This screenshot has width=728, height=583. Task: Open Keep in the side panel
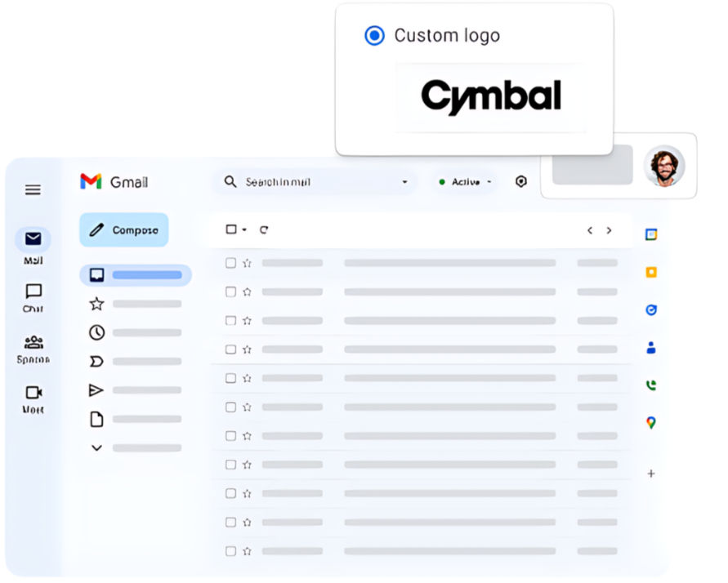pyautogui.click(x=651, y=272)
